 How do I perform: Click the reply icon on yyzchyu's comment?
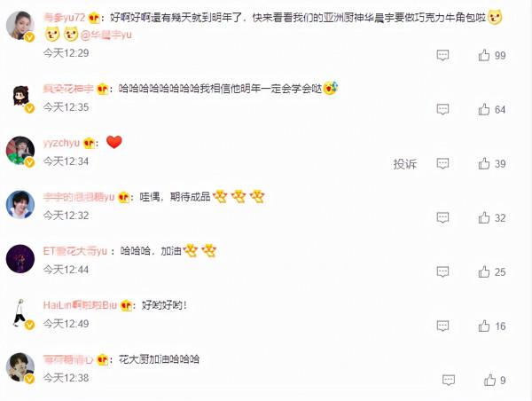442,163
